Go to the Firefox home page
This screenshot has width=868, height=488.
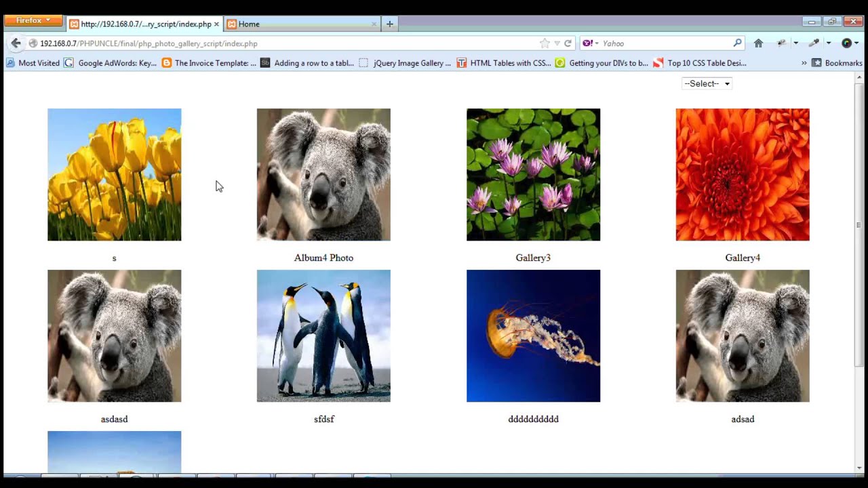point(758,43)
